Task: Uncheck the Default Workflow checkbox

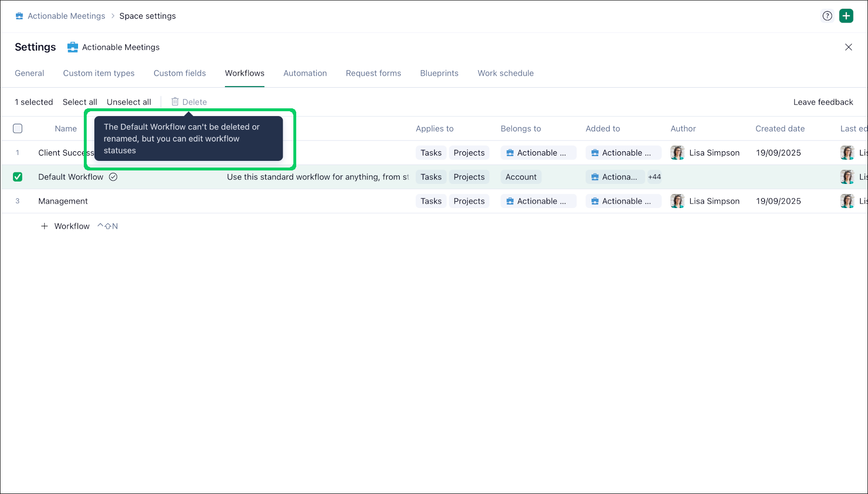Action: point(18,177)
